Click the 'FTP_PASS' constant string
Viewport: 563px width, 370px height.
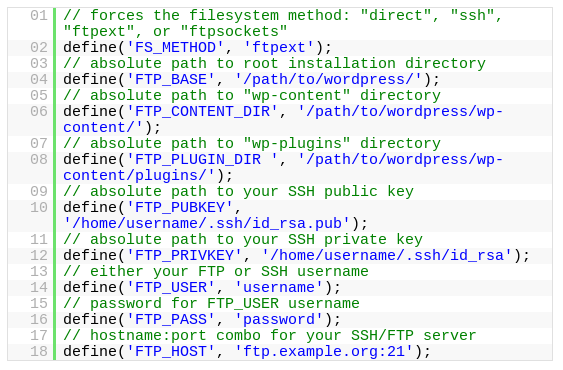point(172,319)
